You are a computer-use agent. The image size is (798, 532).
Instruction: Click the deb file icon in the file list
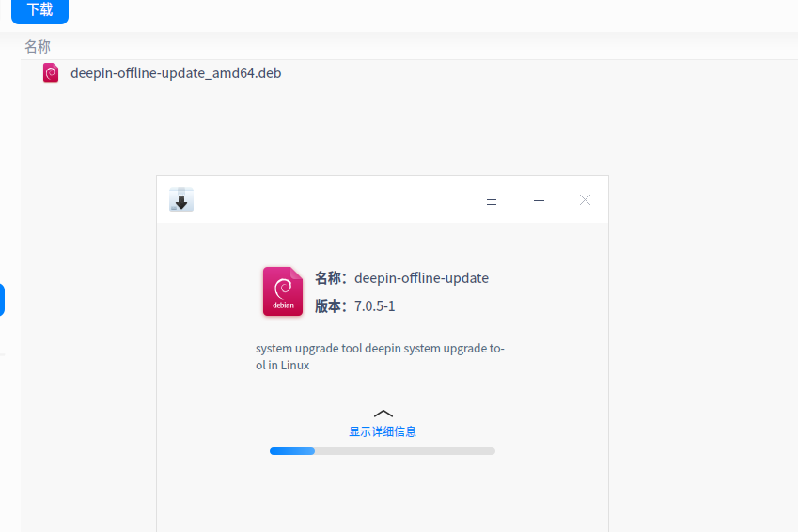pos(51,72)
